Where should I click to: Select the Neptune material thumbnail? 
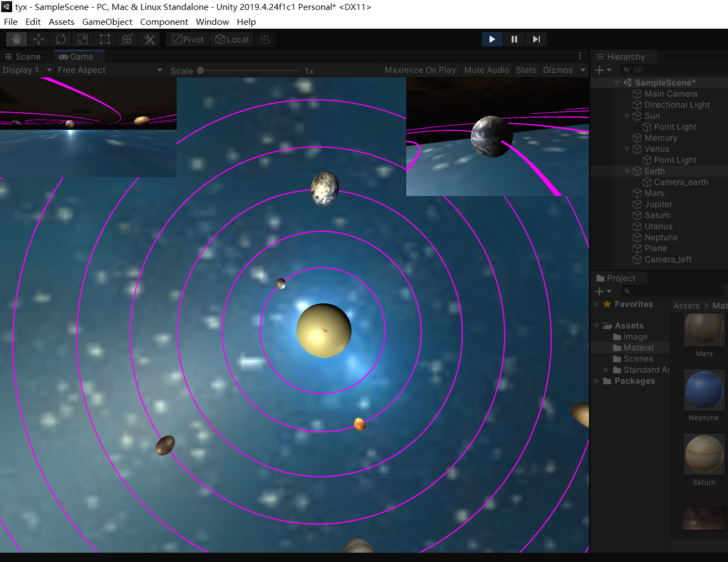(704, 390)
